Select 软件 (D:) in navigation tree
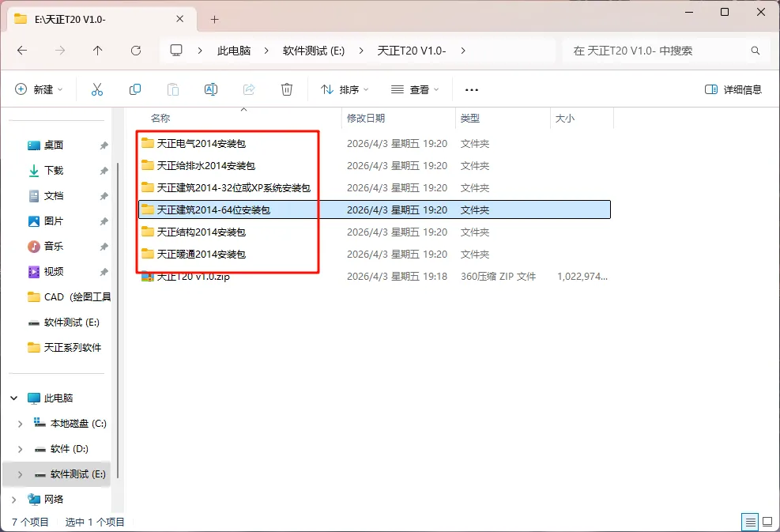This screenshot has height=532, width=780. click(x=61, y=449)
